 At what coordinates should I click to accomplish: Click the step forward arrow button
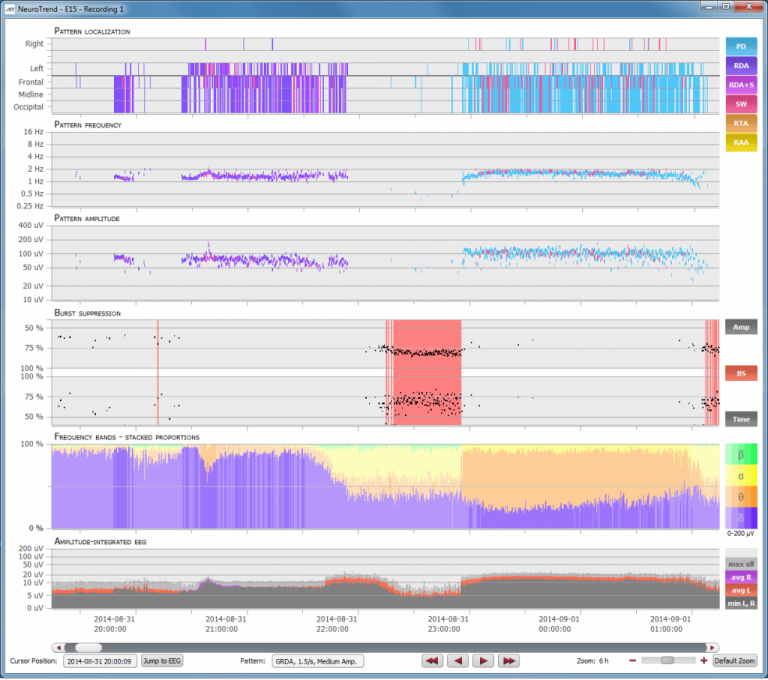click(483, 661)
